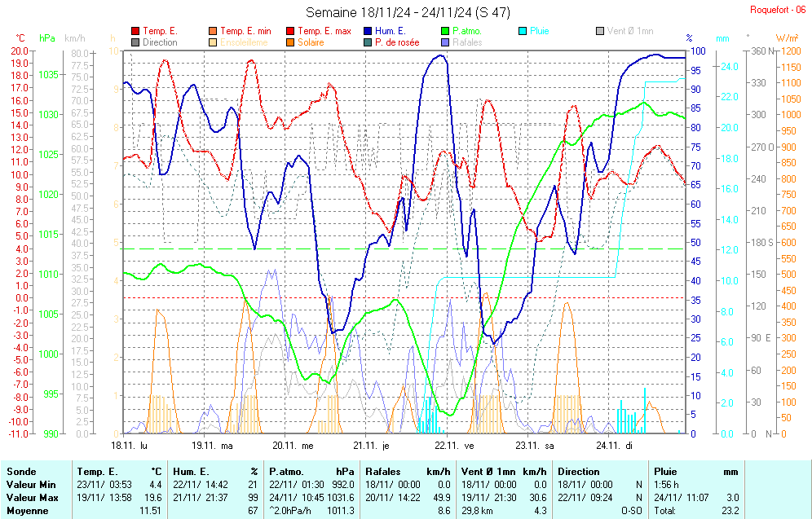Click the max gust value 49.9
The image size is (812, 519).
pos(442,497)
